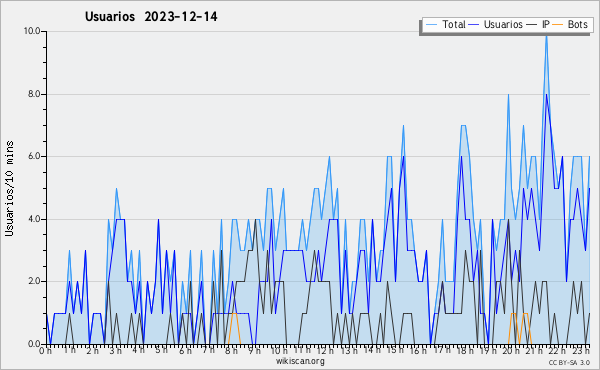Click the x-axis label '0 h'

(45, 351)
